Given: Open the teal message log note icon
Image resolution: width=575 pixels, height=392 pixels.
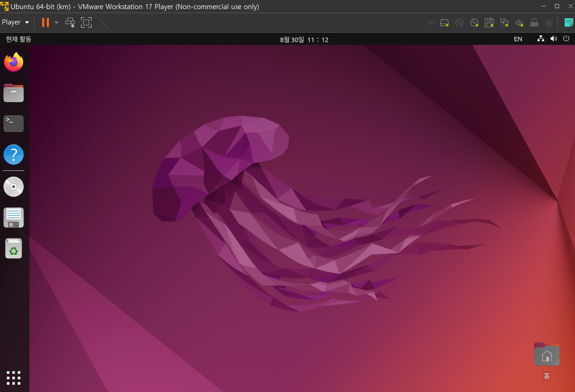Looking at the screenshot, I should click(568, 23).
